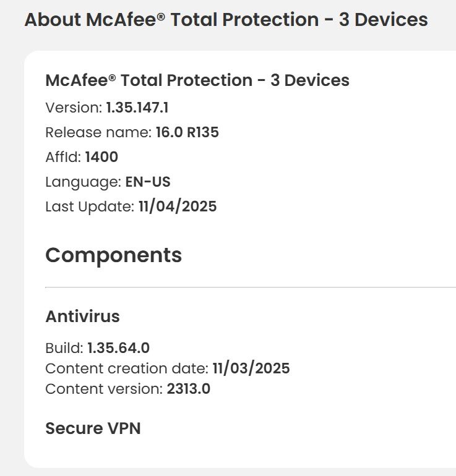Click the AffId label

click(63, 157)
